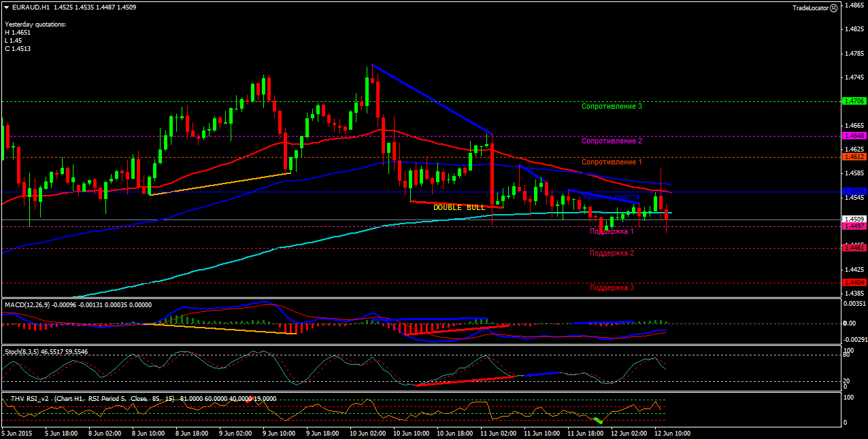Click the '12 Jun 10:00' time axis label
The image size is (868, 439).
click(x=673, y=432)
